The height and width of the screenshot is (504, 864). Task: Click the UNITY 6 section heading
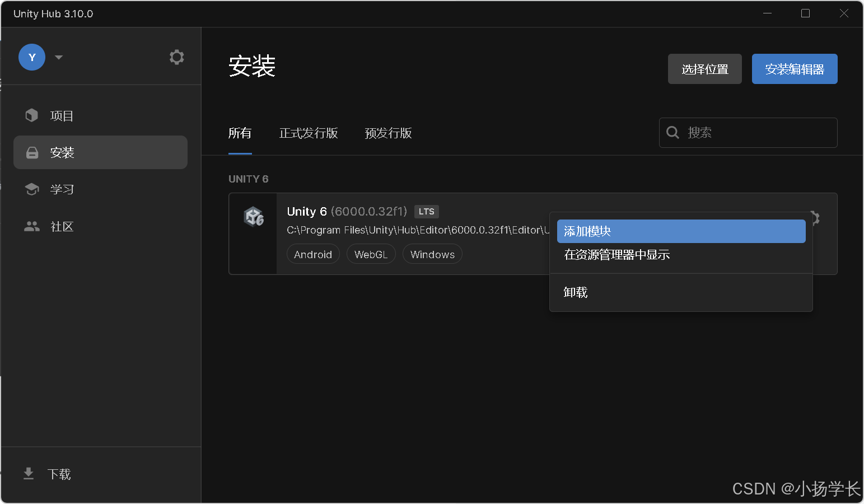click(x=249, y=179)
